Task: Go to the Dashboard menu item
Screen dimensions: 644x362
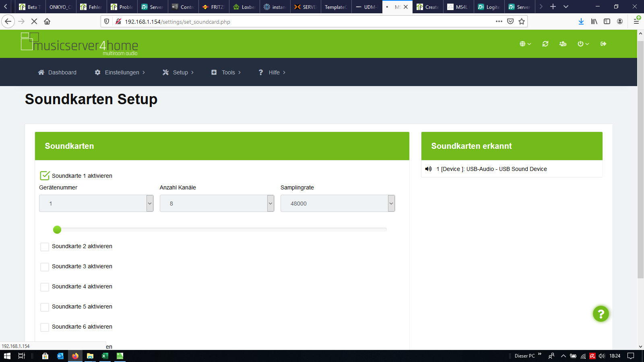Action: [x=57, y=72]
